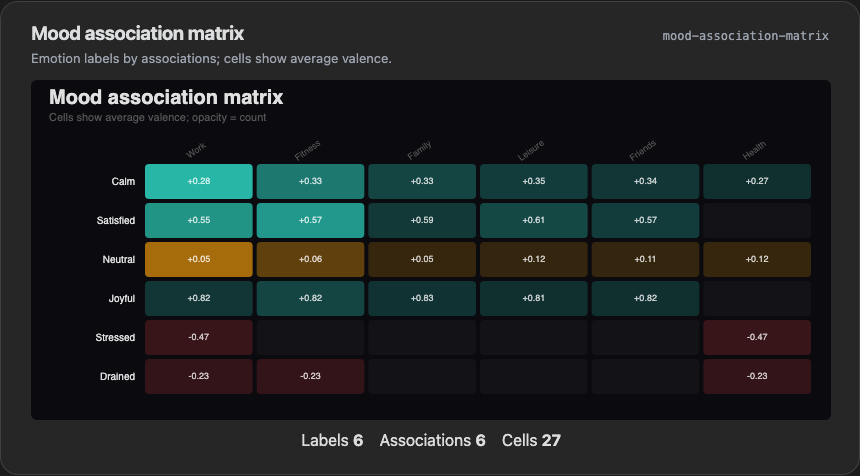Click the Calm / Friends cell +0.34
The height and width of the screenshot is (476, 860).
645,182
